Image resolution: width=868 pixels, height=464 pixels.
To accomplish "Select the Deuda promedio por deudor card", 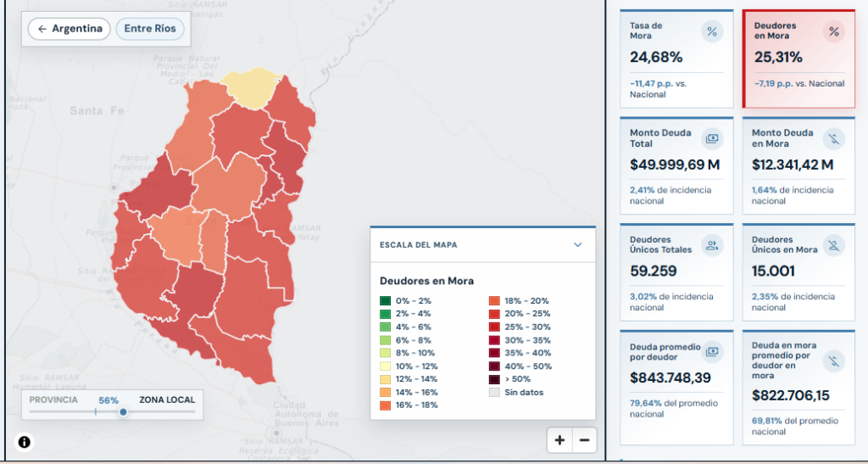I will 676,388.
